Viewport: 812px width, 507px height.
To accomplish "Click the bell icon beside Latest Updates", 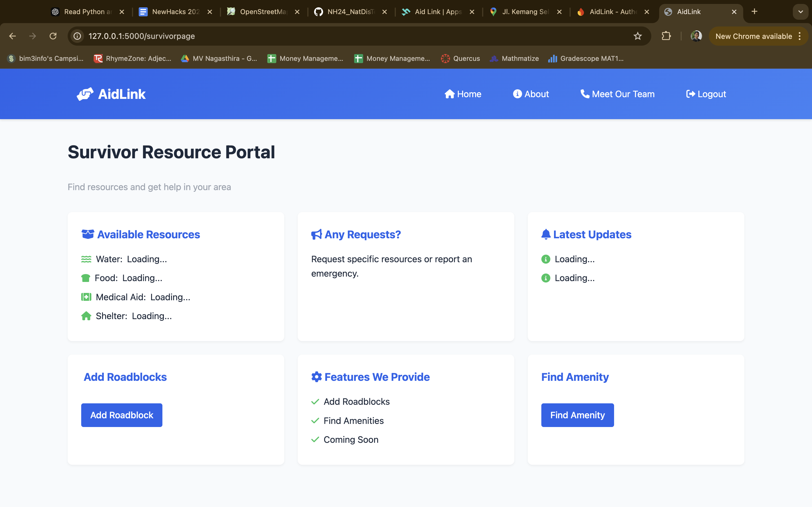I will click(546, 234).
